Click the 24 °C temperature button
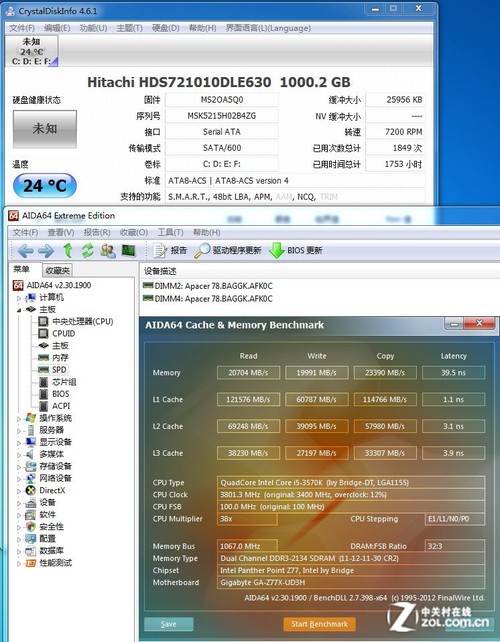Image resolution: width=500 pixels, height=642 pixels. click(x=45, y=185)
